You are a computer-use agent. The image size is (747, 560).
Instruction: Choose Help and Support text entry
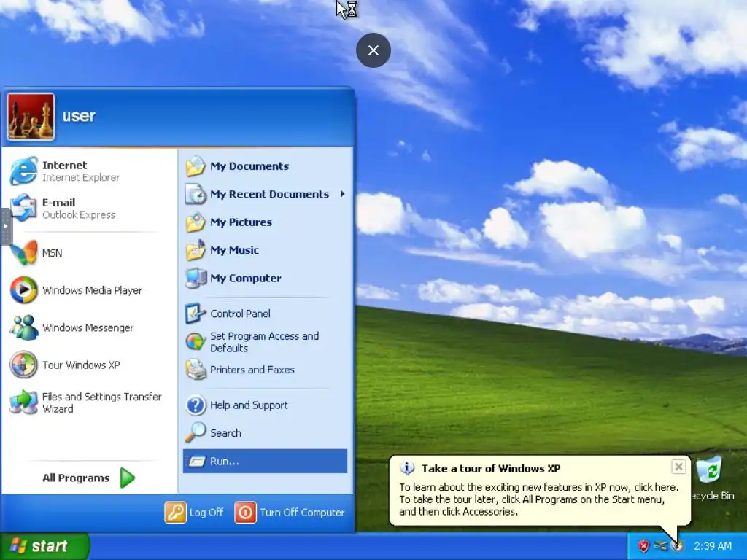pyautogui.click(x=249, y=405)
